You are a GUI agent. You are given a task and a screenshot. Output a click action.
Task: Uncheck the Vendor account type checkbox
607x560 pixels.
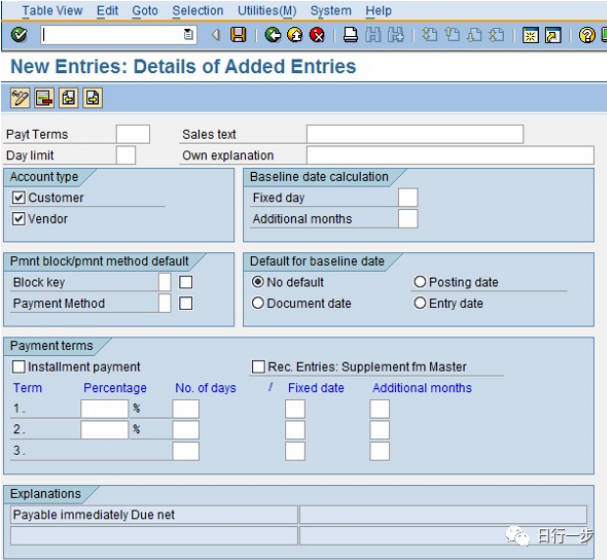pyautogui.click(x=19, y=219)
